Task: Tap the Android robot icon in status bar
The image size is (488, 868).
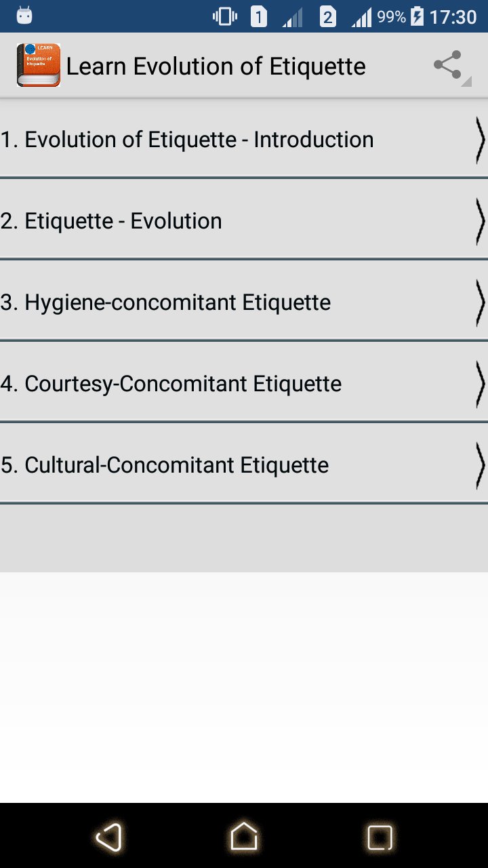Action: [26, 14]
